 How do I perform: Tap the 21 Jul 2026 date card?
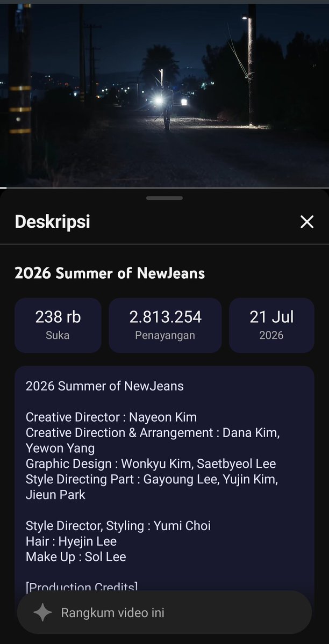point(271,325)
